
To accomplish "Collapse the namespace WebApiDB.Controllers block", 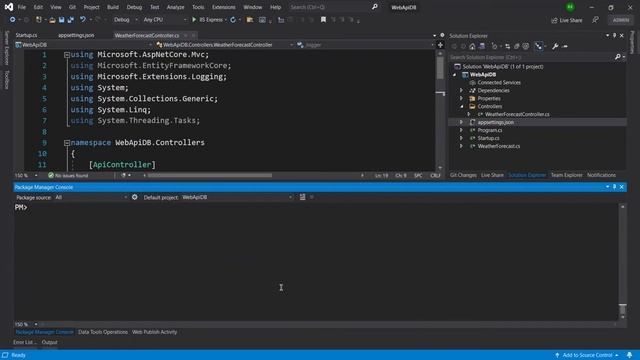I will [67, 143].
